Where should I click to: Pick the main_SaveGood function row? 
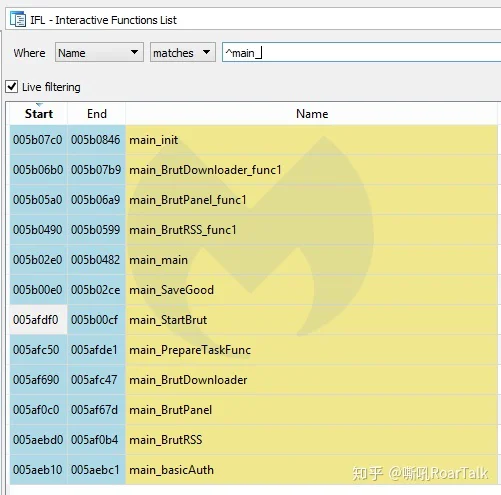[x=253, y=290]
